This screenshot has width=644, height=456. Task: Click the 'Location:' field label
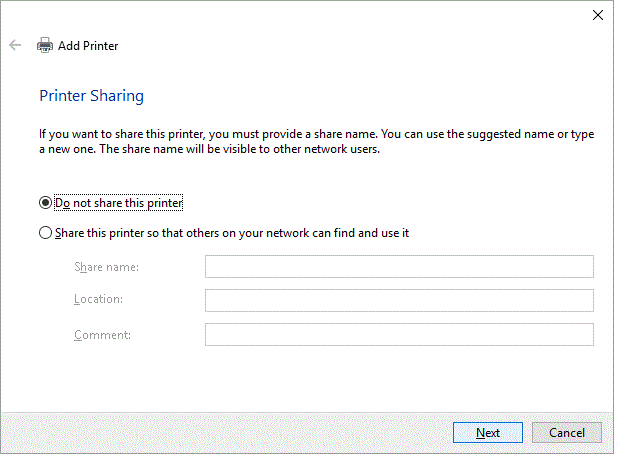coord(98,300)
